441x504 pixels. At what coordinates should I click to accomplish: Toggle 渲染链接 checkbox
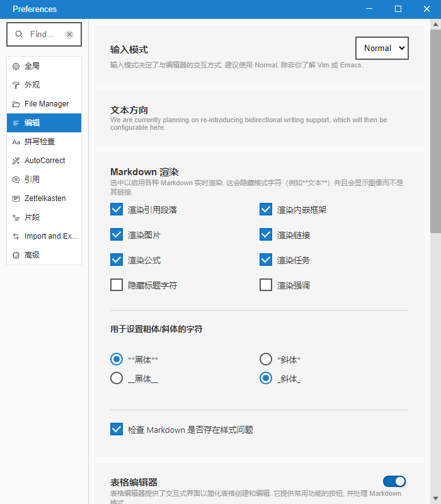coord(266,234)
